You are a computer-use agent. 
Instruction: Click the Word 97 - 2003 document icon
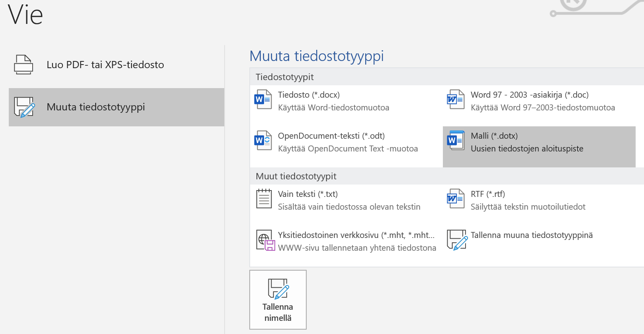pyautogui.click(x=456, y=99)
